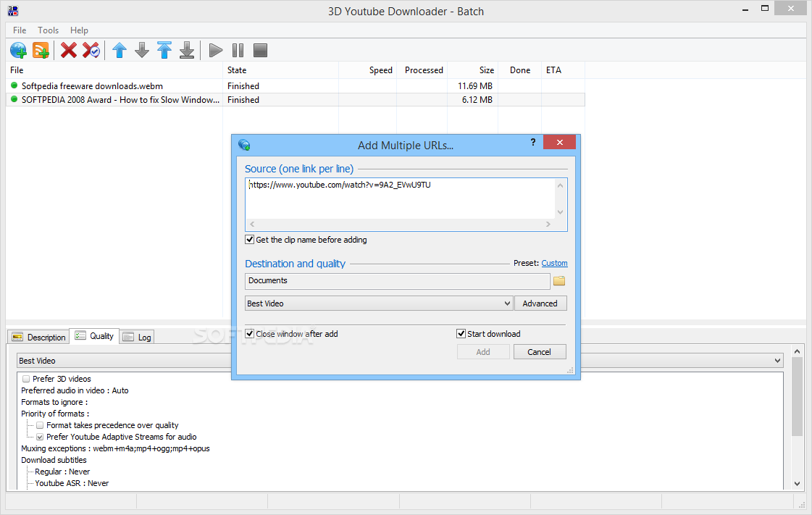Click the green status dot of SOFTPEDIA 2008 Award

(14, 99)
